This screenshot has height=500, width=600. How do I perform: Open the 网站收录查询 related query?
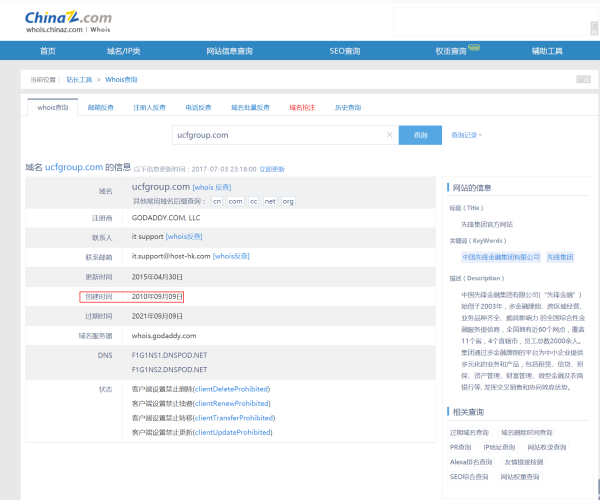point(546,447)
